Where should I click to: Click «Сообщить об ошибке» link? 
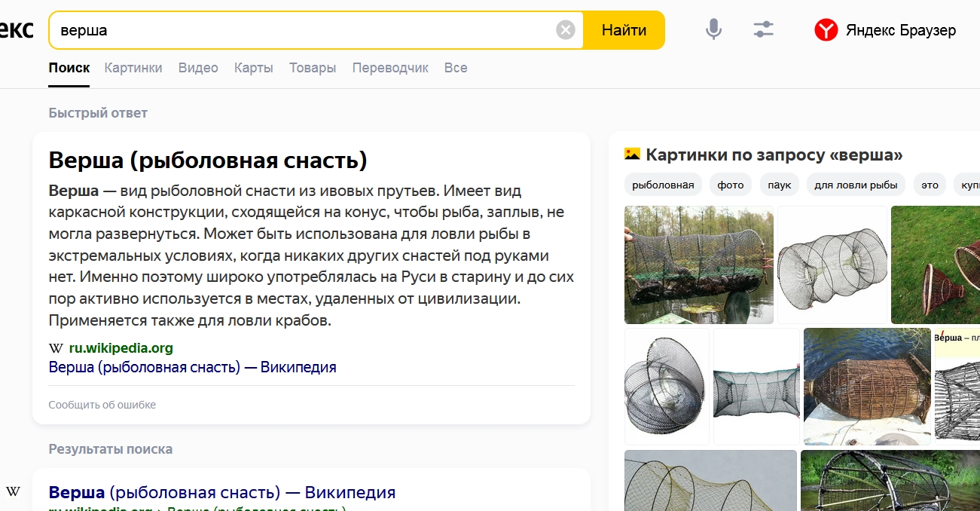coord(102,405)
